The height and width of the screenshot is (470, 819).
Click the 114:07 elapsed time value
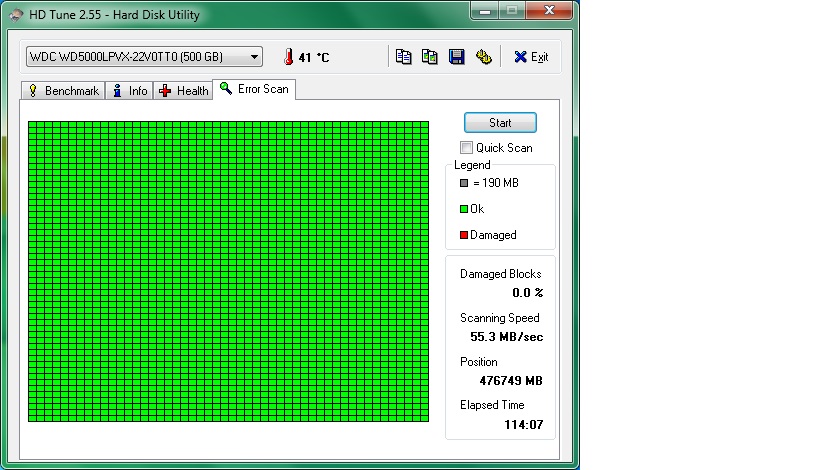point(523,425)
